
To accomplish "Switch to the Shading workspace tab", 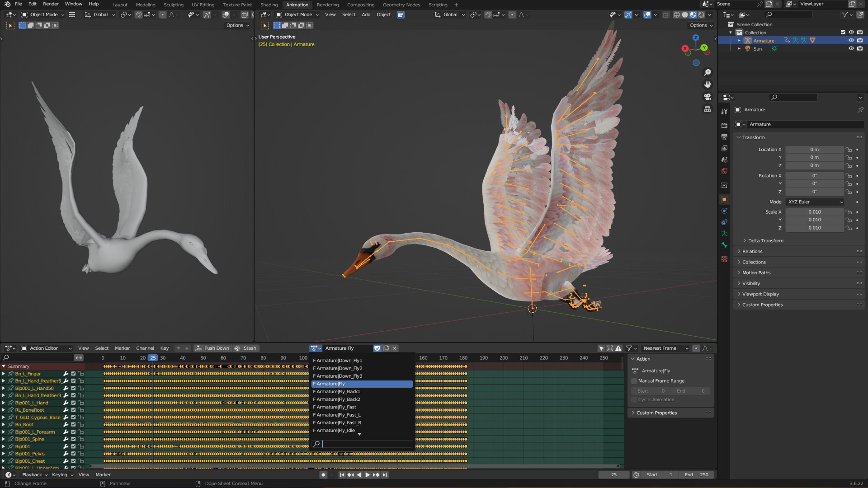I will [269, 5].
